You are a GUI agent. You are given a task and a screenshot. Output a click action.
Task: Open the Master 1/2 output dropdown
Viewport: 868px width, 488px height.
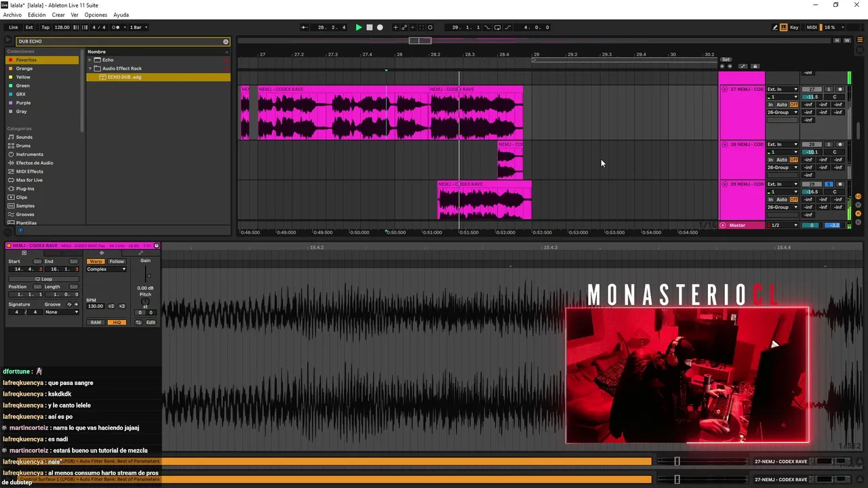point(783,225)
